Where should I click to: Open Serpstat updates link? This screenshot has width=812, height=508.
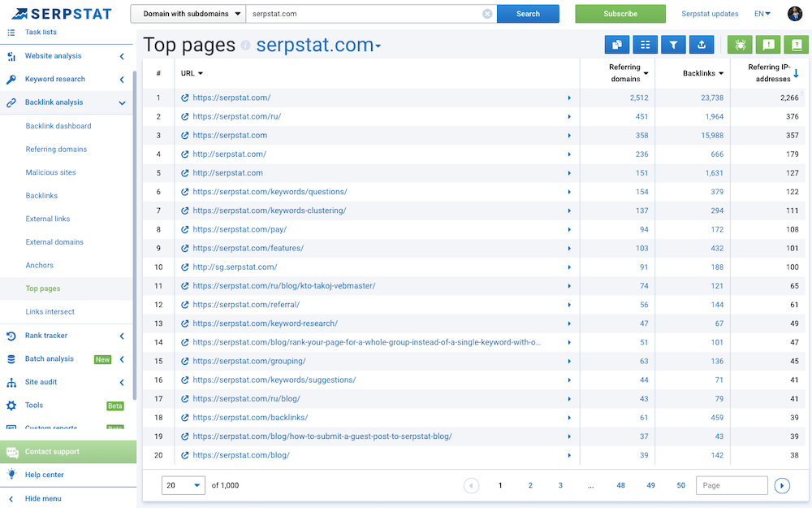pyautogui.click(x=710, y=14)
